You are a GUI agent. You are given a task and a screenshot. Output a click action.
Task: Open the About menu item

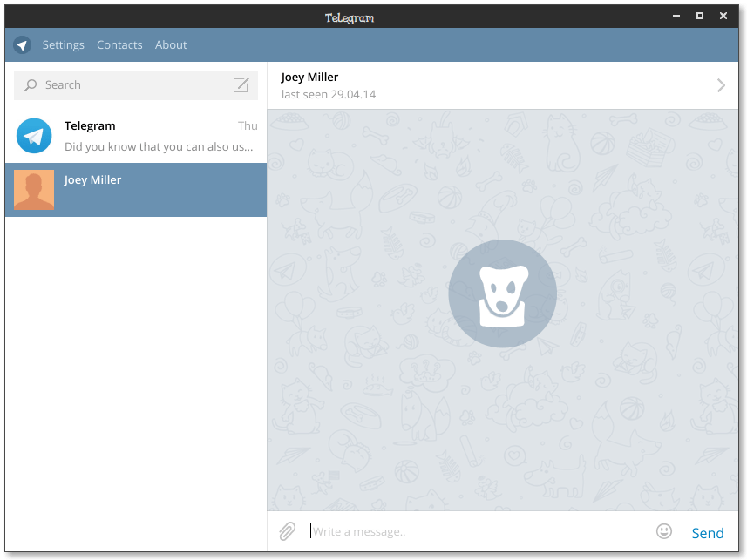pyautogui.click(x=171, y=45)
